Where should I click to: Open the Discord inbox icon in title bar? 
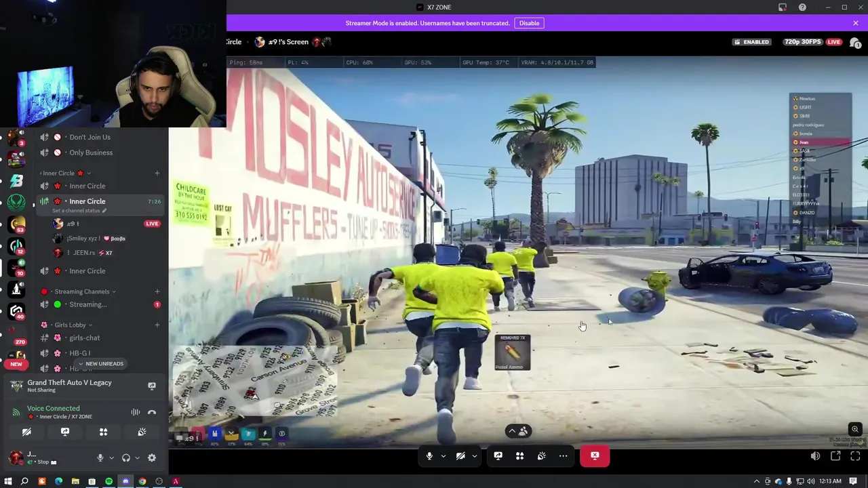(783, 7)
